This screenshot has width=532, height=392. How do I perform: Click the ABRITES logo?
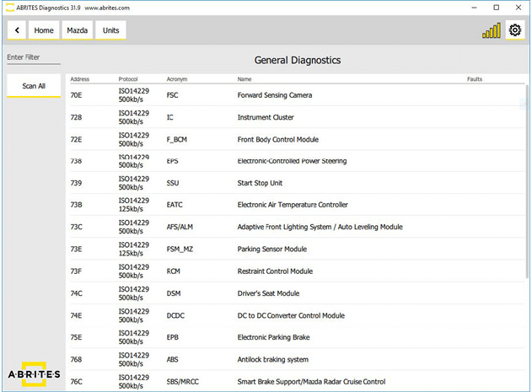pos(34,373)
